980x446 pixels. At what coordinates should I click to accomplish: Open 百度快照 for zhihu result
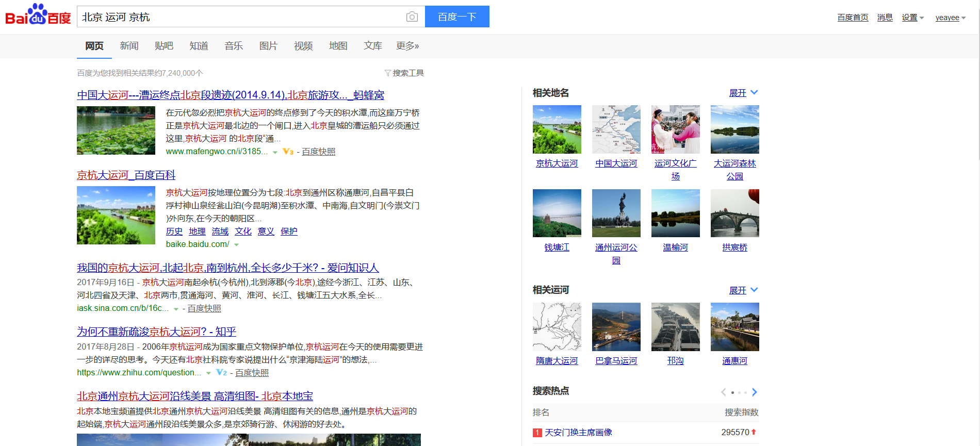tap(252, 373)
